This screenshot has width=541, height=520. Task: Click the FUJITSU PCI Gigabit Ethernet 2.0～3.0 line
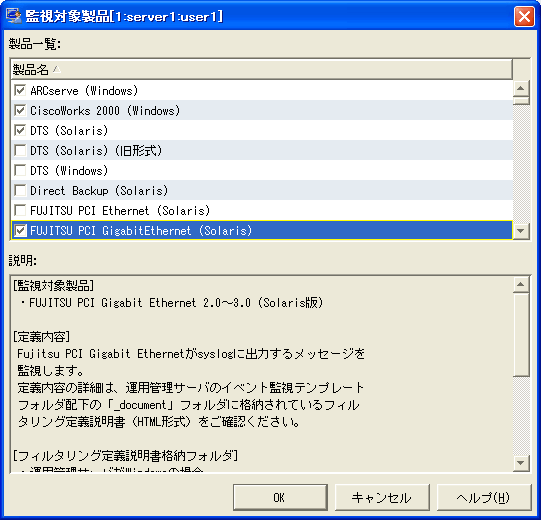(x=172, y=303)
